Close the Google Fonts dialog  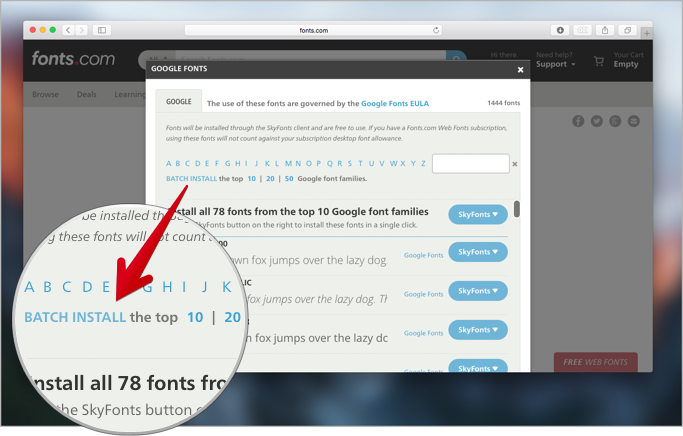tap(520, 70)
